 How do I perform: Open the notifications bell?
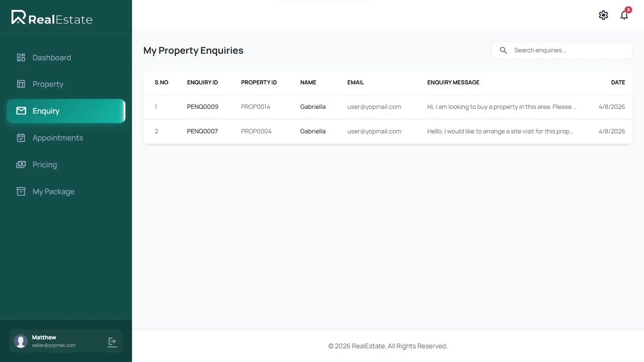pyautogui.click(x=624, y=15)
